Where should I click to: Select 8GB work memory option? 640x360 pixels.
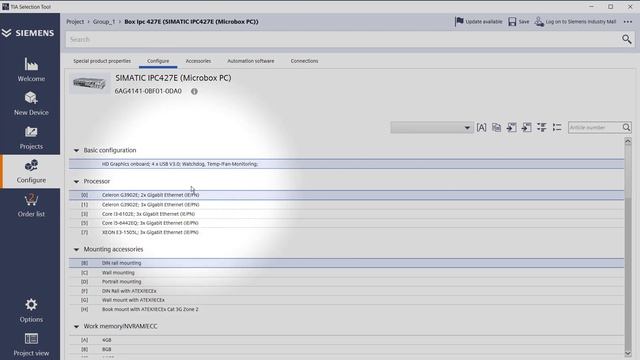click(x=346, y=349)
